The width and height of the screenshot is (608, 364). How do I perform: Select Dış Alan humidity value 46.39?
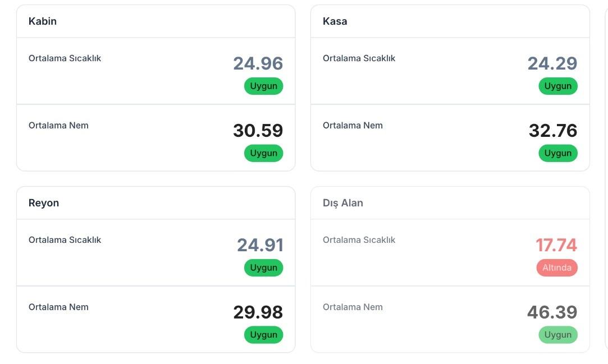(x=552, y=312)
